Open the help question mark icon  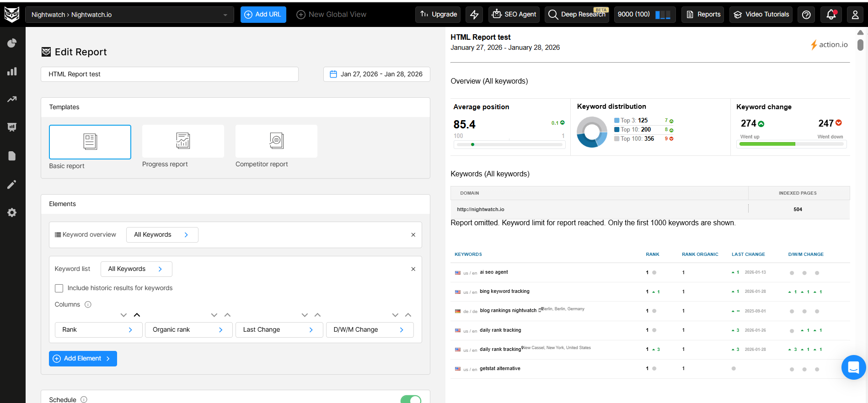pos(807,15)
